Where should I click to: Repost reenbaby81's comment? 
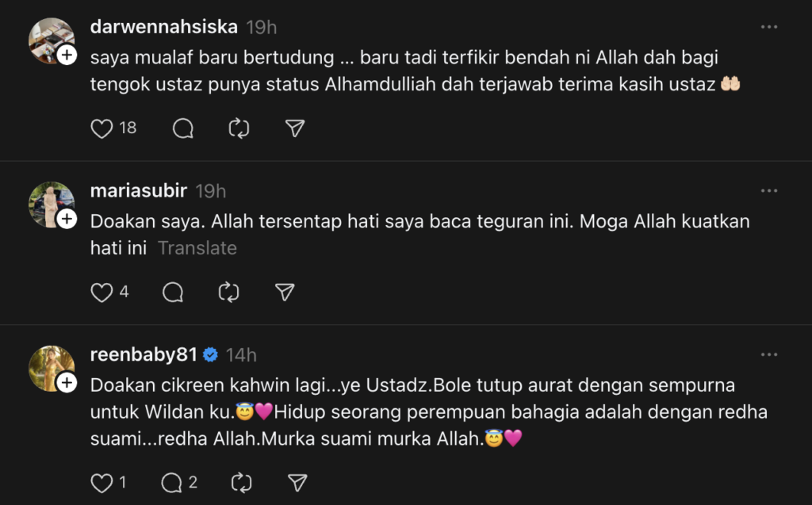tap(241, 482)
